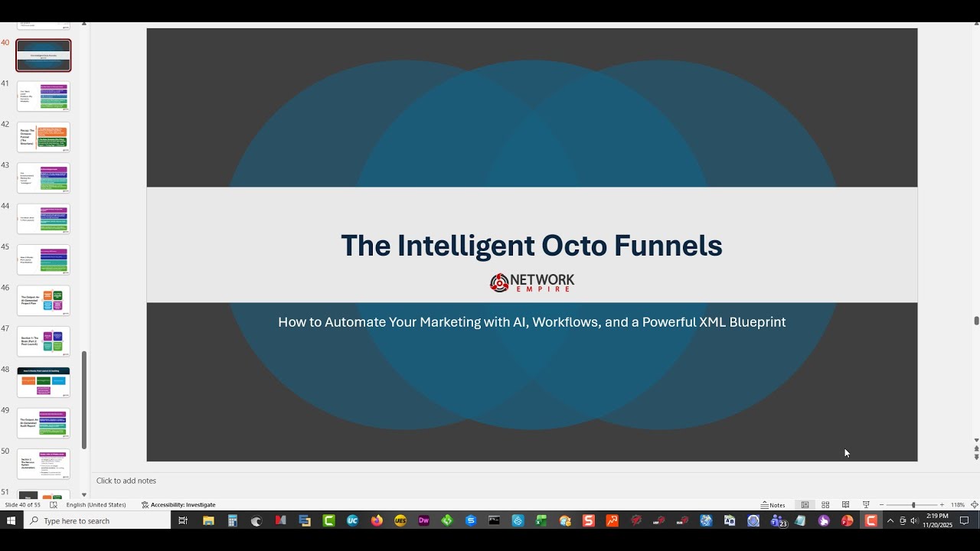Jump to slide 43 thumbnail

click(44, 178)
